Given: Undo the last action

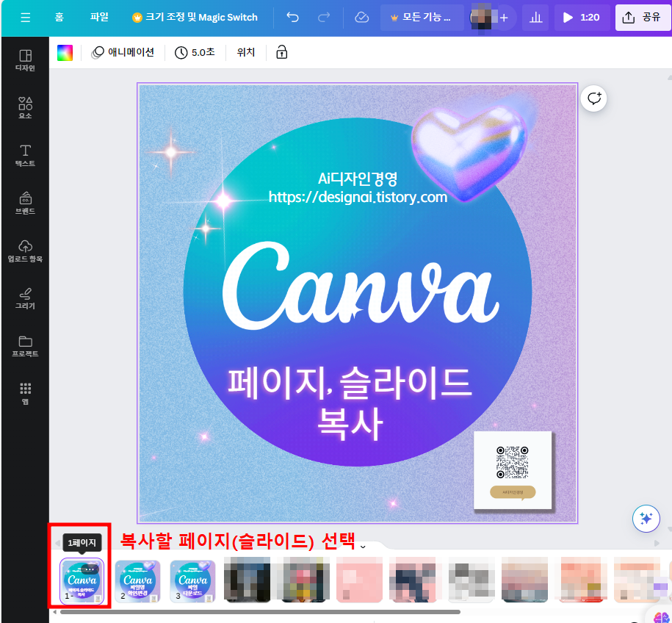Looking at the screenshot, I should pos(293,18).
